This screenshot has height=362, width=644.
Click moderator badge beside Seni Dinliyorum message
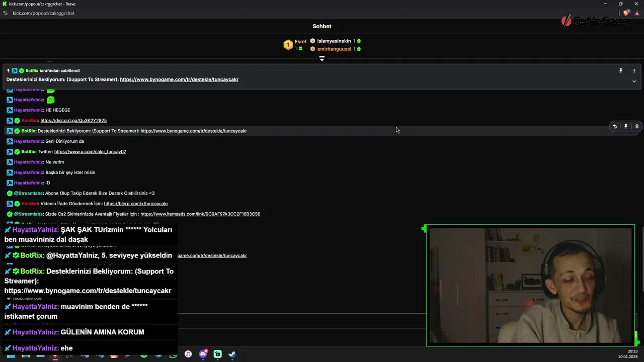pos(10,141)
